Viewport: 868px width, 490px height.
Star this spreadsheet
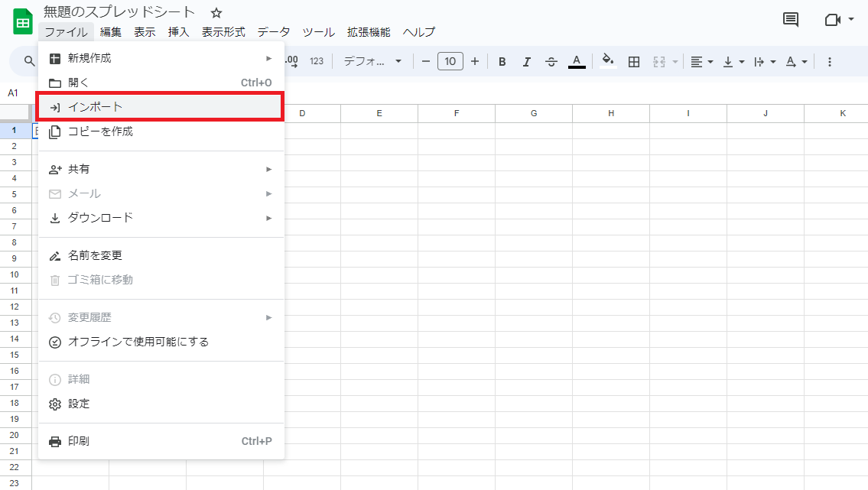(x=216, y=12)
